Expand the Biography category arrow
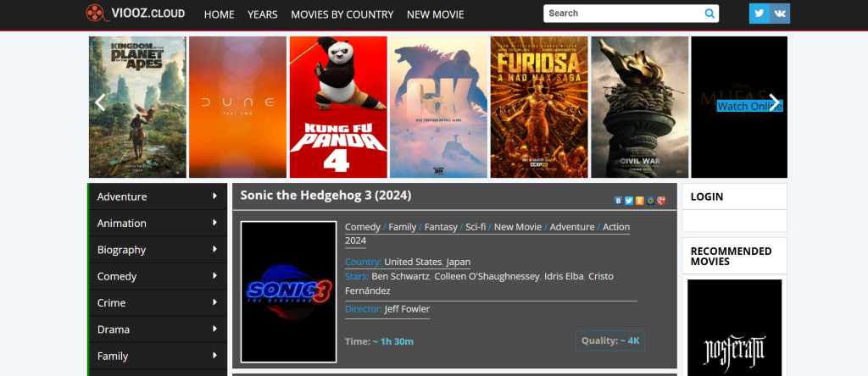 [x=214, y=249]
